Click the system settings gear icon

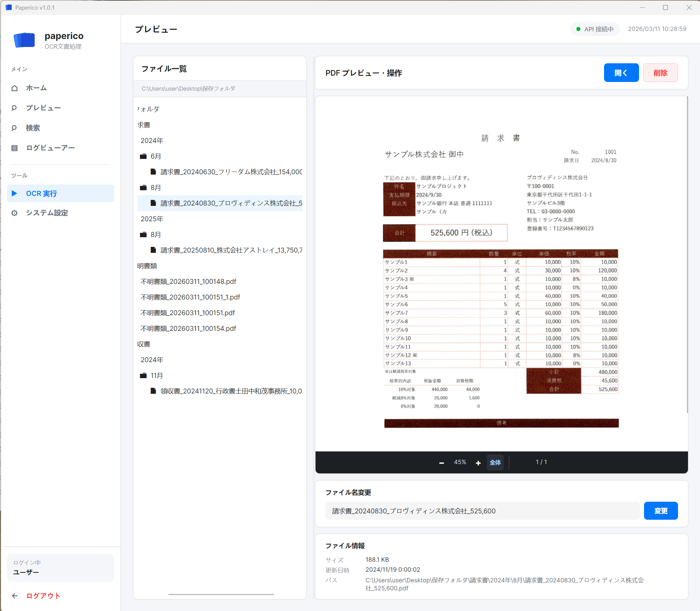[14, 213]
